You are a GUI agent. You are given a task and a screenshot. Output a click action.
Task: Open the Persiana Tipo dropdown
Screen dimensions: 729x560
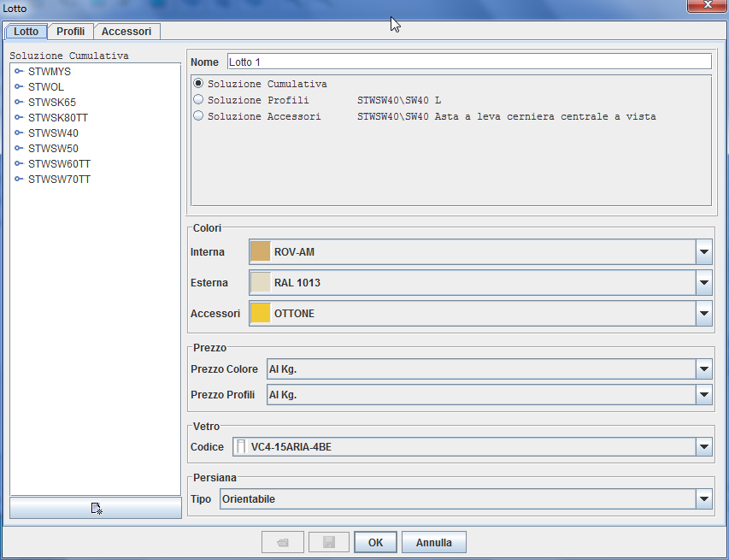pyautogui.click(x=704, y=499)
